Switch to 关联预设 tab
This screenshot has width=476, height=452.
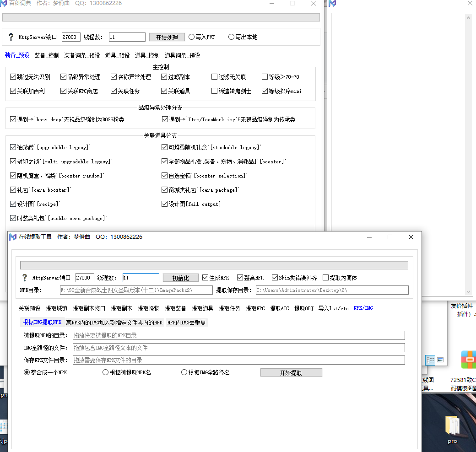pos(29,308)
